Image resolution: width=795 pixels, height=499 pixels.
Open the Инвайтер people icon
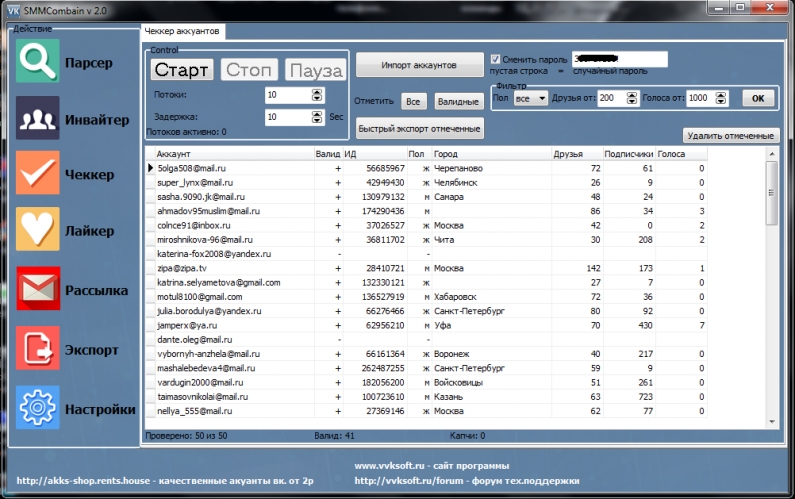38,118
